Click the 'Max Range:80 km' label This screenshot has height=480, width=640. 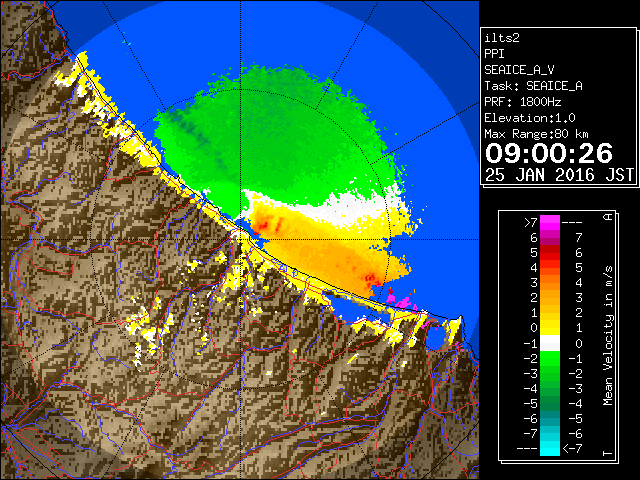click(x=536, y=134)
